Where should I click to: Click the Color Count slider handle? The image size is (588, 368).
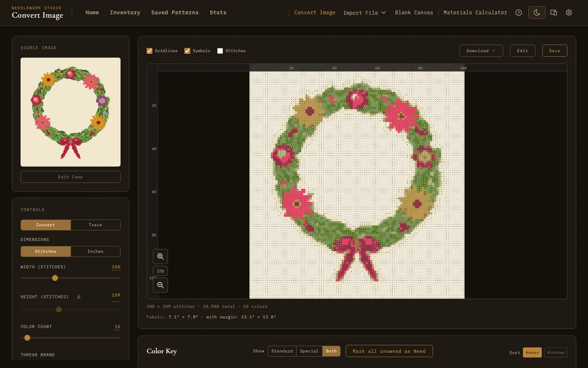click(27, 338)
